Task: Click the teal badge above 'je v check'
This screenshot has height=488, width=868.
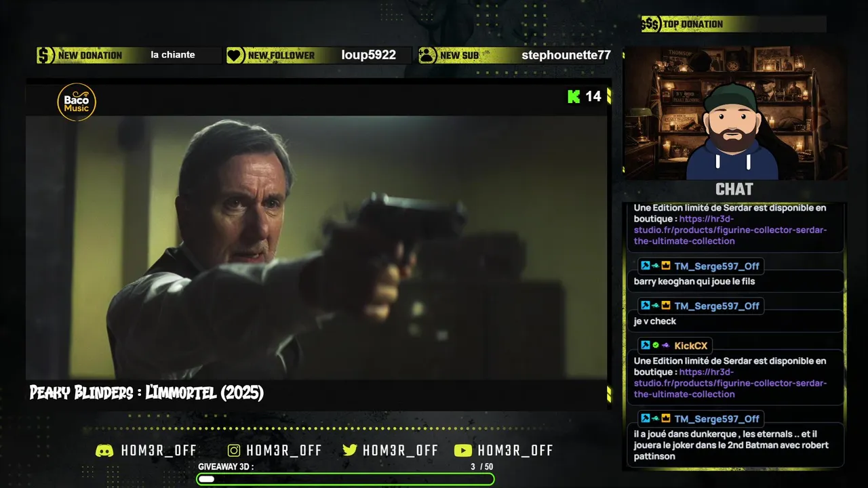Action: 656,306
